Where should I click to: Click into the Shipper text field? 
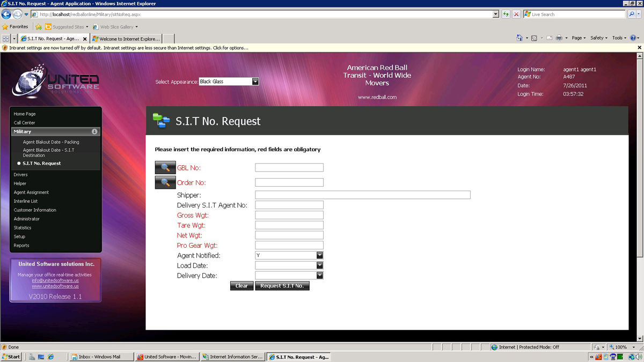pyautogui.click(x=362, y=195)
